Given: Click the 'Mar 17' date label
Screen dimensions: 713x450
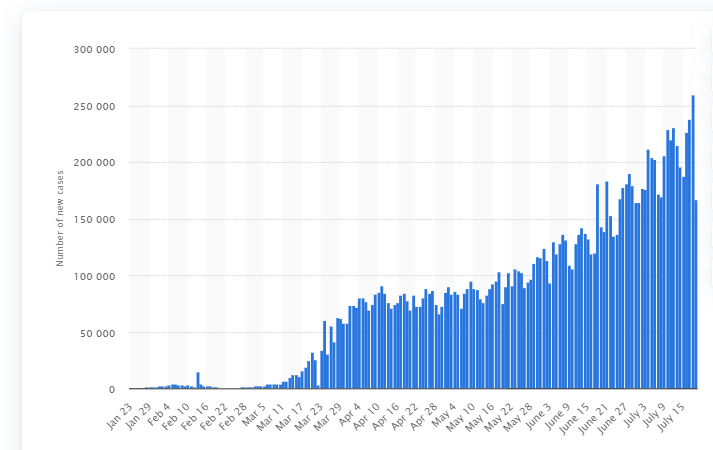Looking at the screenshot, I should coord(291,416).
